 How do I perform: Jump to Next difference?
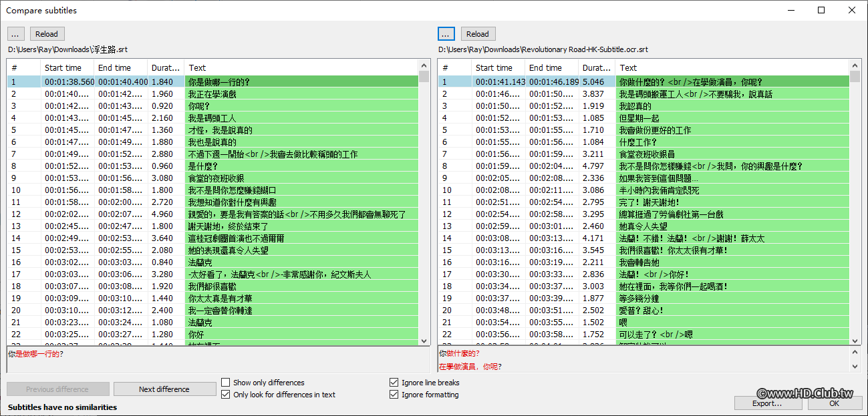(164, 389)
